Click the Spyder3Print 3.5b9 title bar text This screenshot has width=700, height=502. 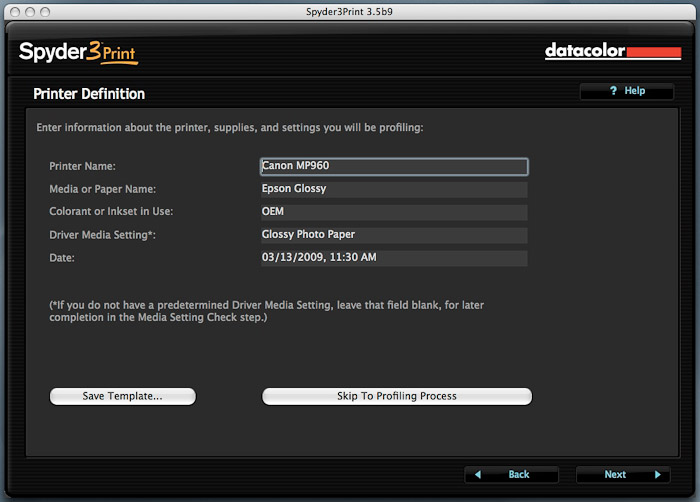[350, 10]
